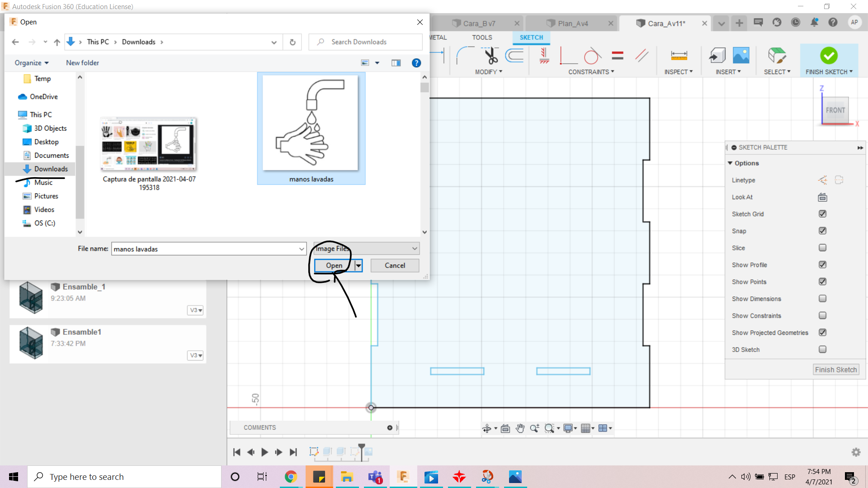The image size is (868, 488).
Task: Switch to the TOOLS ribbon tab
Action: [481, 38]
